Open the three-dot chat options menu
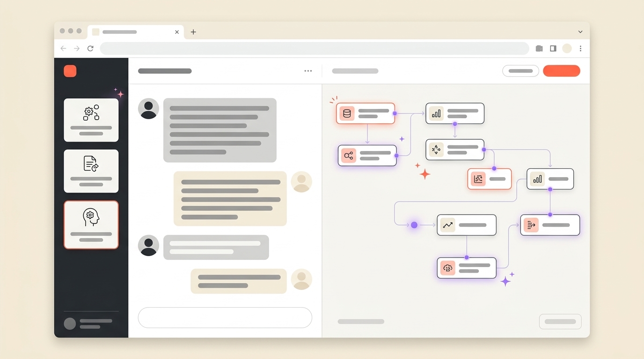This screenshot has height=359, width=644. pyautogui.click(x=308, y=71)
